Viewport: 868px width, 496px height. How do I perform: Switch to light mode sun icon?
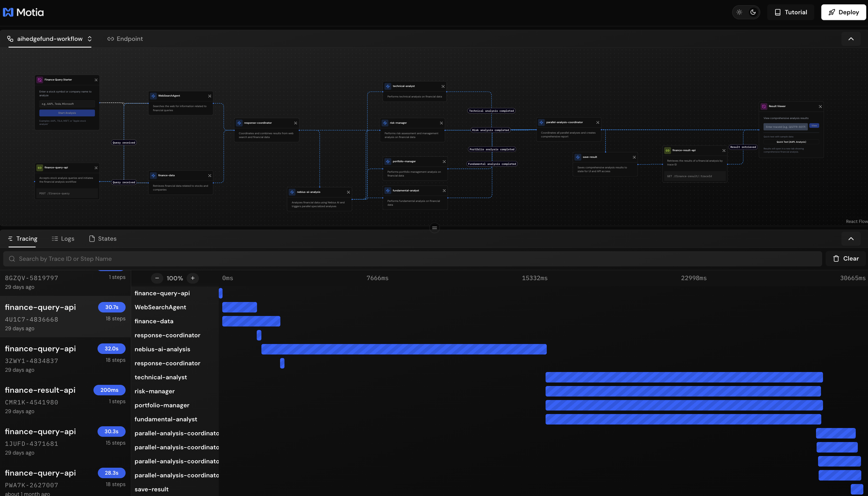pyautogui.click(x=740, y=12)
